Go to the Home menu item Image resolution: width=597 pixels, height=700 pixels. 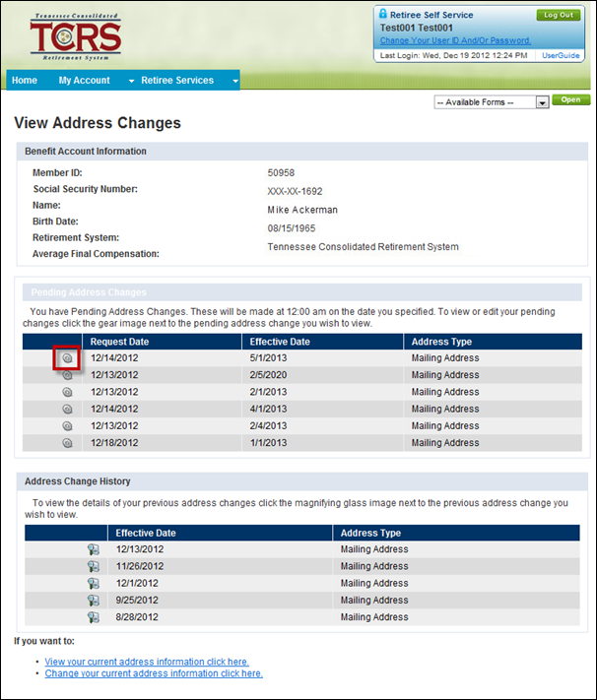pyautogui.click(x=25, y=81)
